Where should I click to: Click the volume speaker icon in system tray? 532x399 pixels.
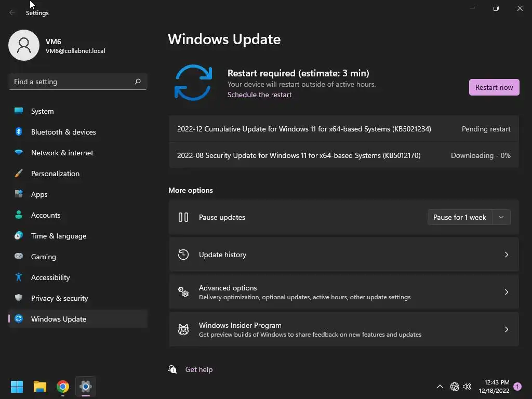click(x=467, y=387)
